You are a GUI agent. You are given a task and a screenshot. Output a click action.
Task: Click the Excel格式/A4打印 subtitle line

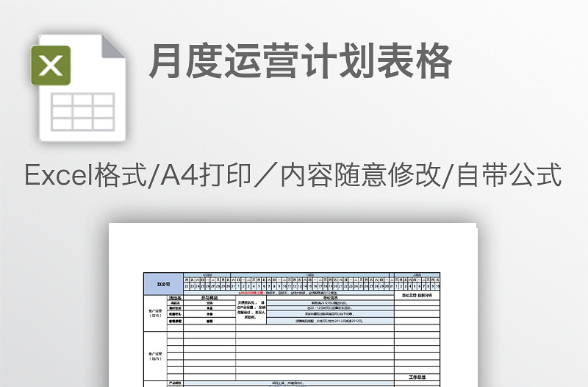coord(293,175)
